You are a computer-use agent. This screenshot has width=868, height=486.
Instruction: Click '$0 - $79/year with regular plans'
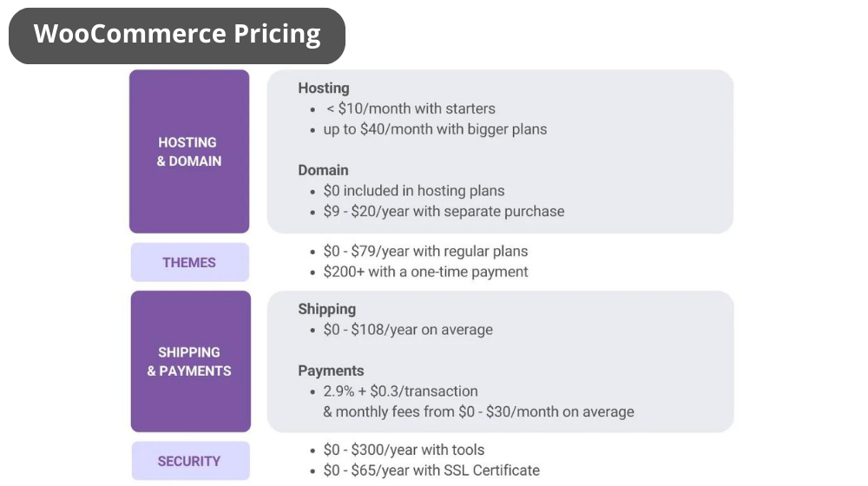[425, 251]
